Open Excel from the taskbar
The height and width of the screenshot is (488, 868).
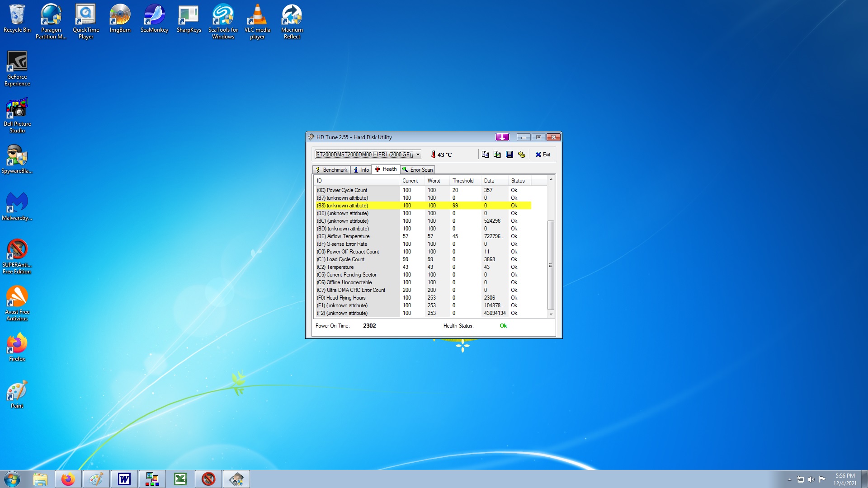(x=180, y=479)
